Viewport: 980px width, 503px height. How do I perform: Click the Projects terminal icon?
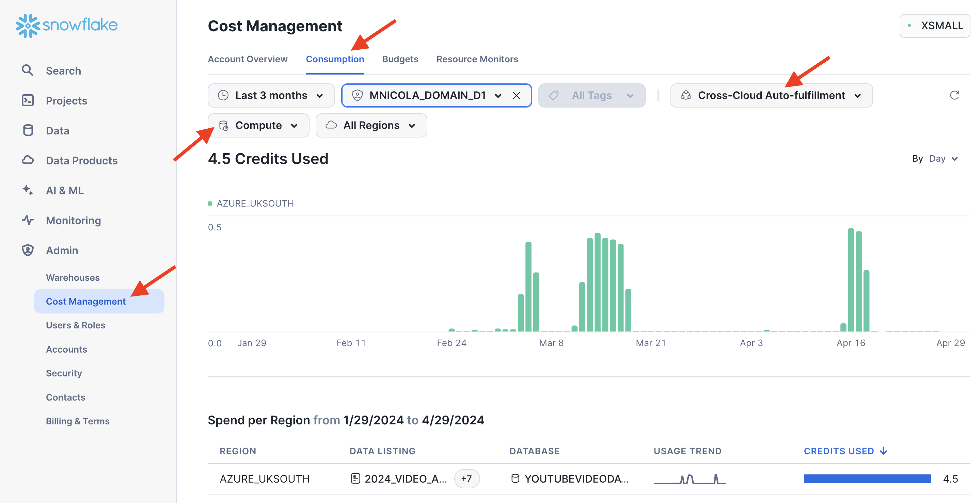(27, 100)
